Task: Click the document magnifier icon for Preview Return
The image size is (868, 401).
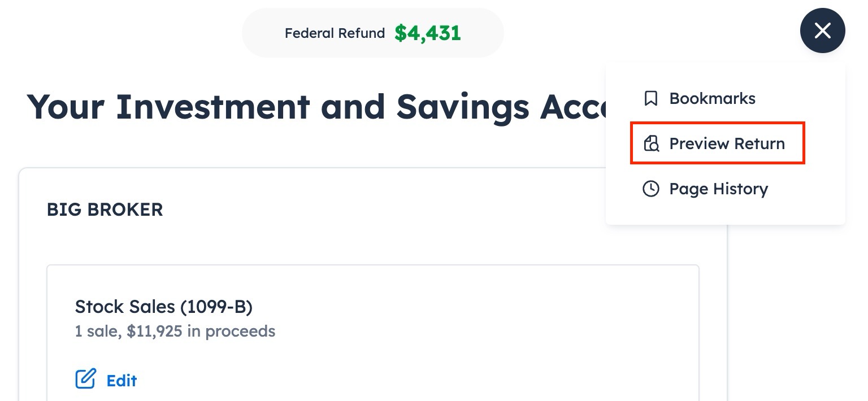Action: tap(652, 143)
